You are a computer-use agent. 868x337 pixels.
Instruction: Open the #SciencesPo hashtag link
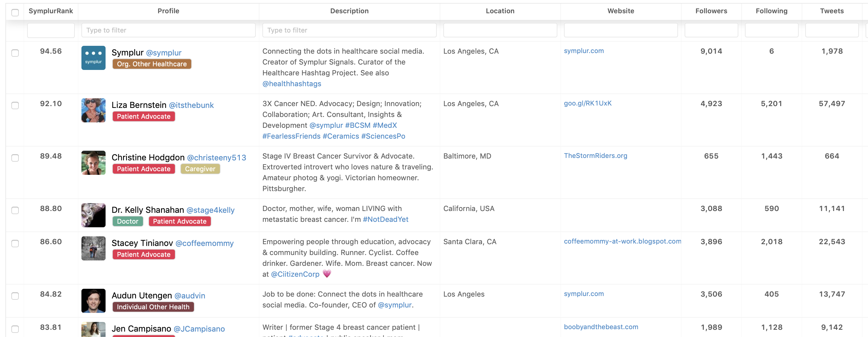point(383,136)
